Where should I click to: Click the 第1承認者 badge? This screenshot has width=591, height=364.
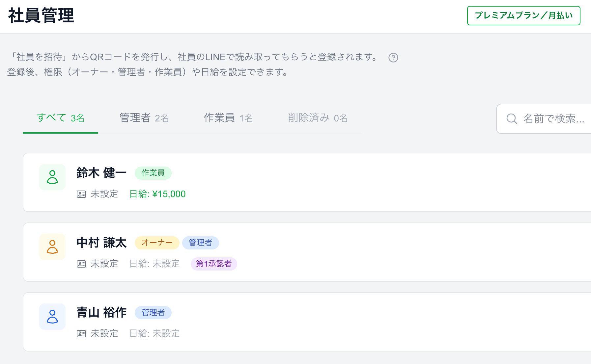tap(214, 264)
